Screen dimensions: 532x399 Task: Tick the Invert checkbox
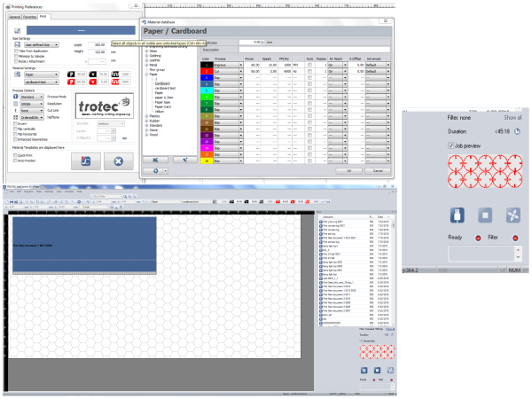click(15, 124)
